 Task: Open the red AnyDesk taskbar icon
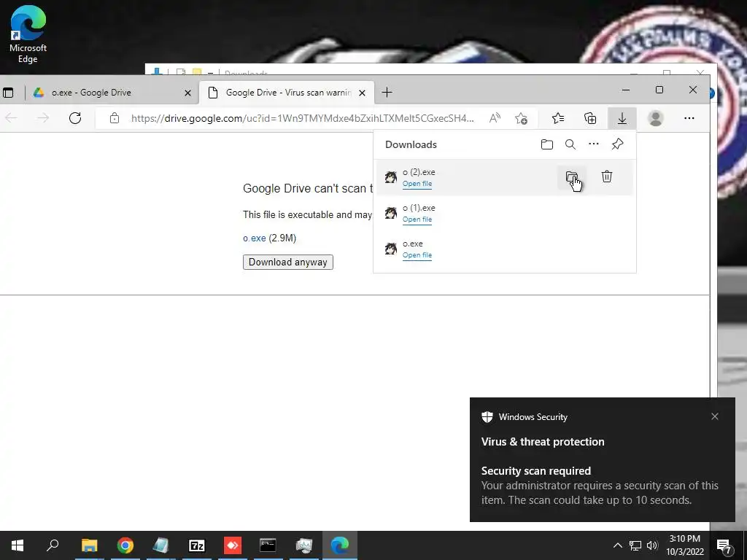pyautogui.click(x=233, y=545)
